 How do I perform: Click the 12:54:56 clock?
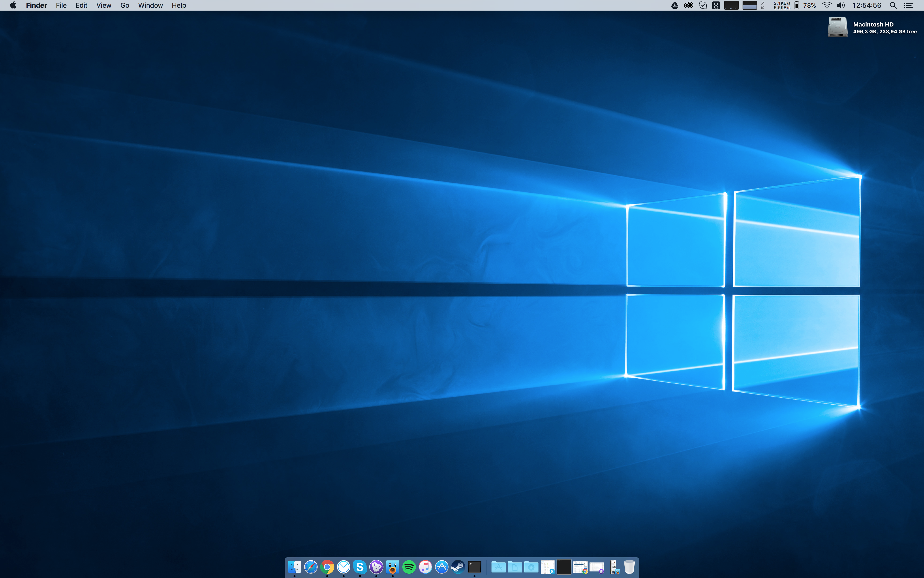coord(867,5)
